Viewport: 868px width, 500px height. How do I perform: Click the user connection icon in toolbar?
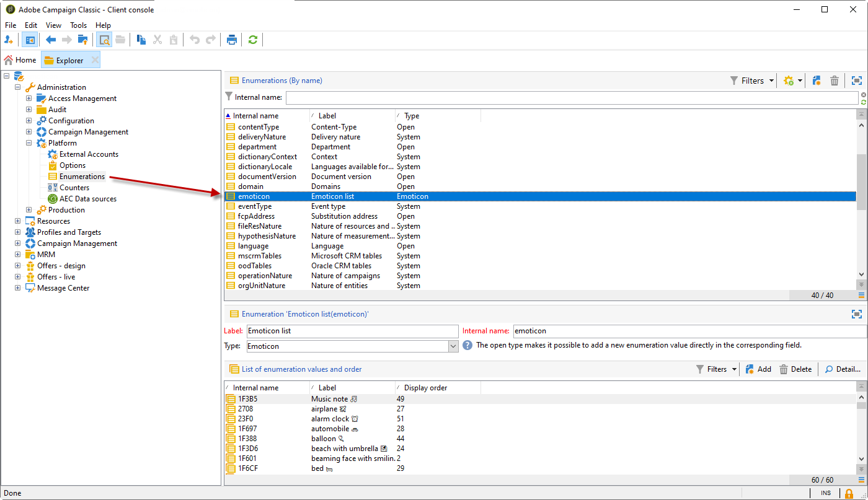point(9,40)
